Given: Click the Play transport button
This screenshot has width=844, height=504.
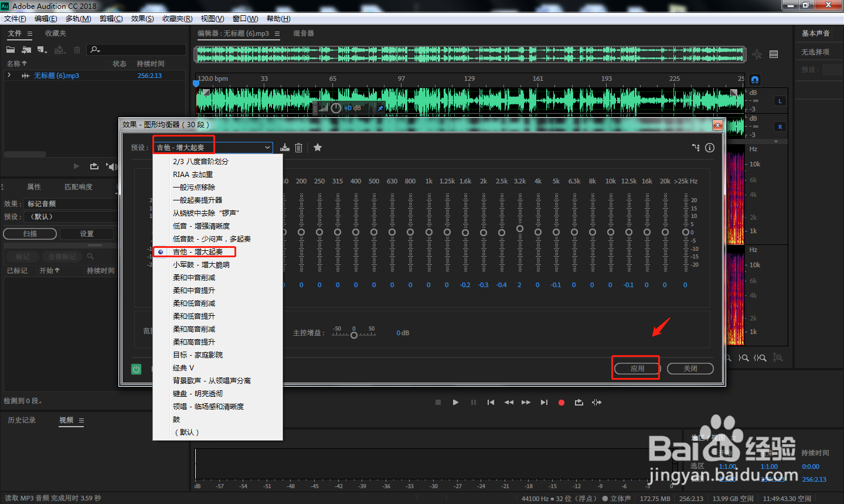Looking at the screenshot, I should (x=455, y=403).
